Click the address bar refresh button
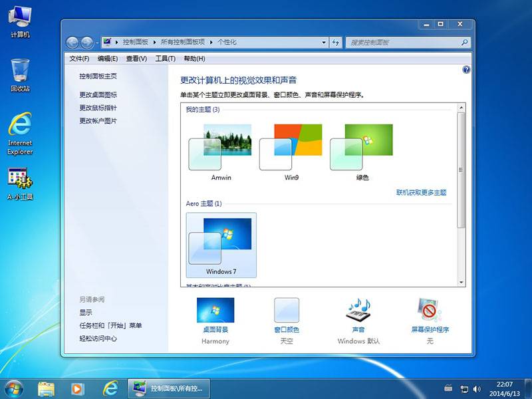Image resolution: width=532 pixels, height=399 pixels. click(336, 43)
